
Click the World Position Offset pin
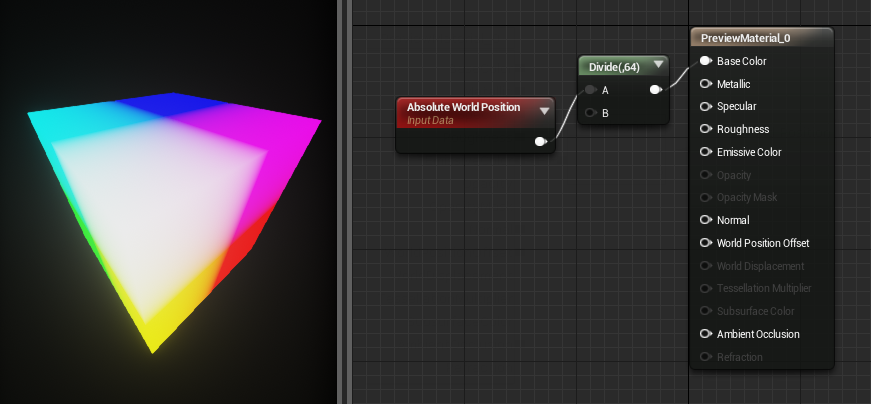705,243
